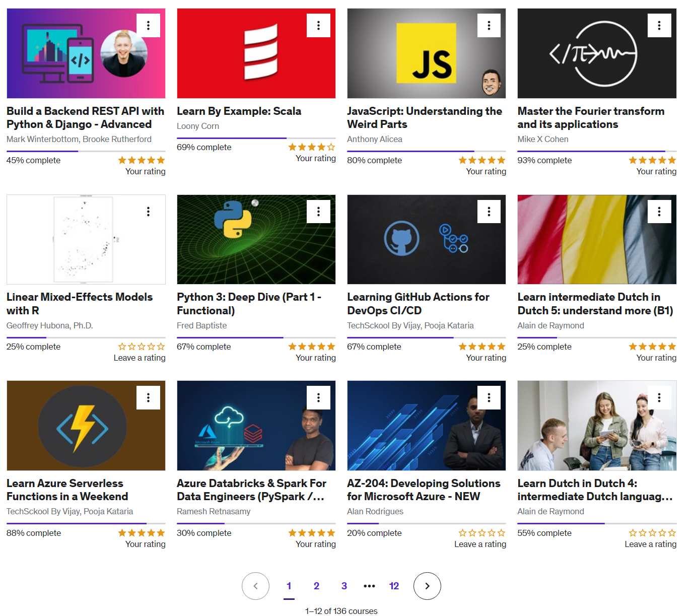This screenshot has width=694, height=616.
Task: Click title Learn Dutch in Dutch 4
Action: pos(595,490)
